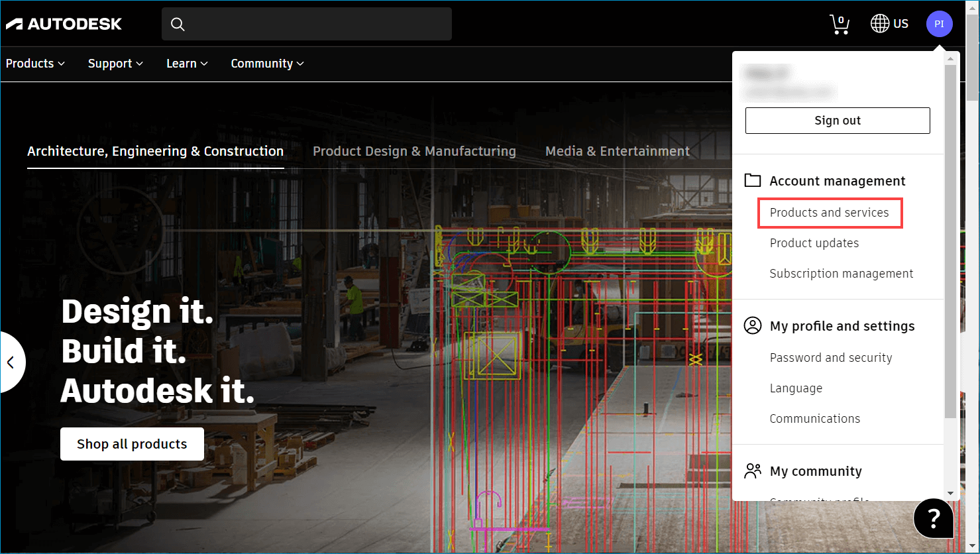This screenshot has width=980, height=554.
Task: Open Language settings
Action: coord(796,388)
